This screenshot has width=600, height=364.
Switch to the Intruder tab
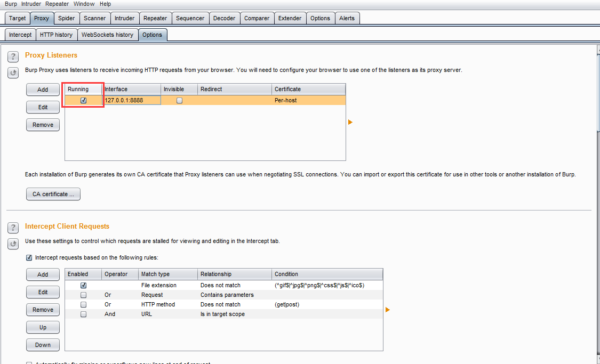pos(125,18)
